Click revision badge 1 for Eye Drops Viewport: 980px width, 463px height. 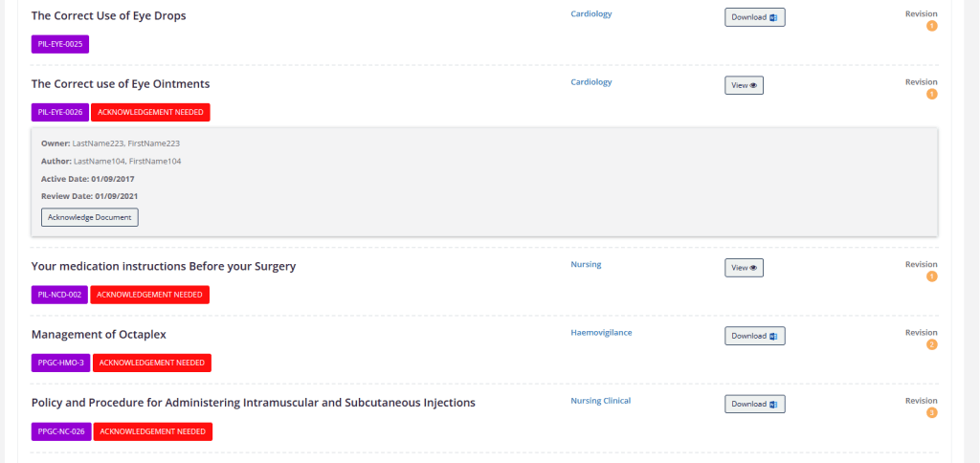pos(932,26)
